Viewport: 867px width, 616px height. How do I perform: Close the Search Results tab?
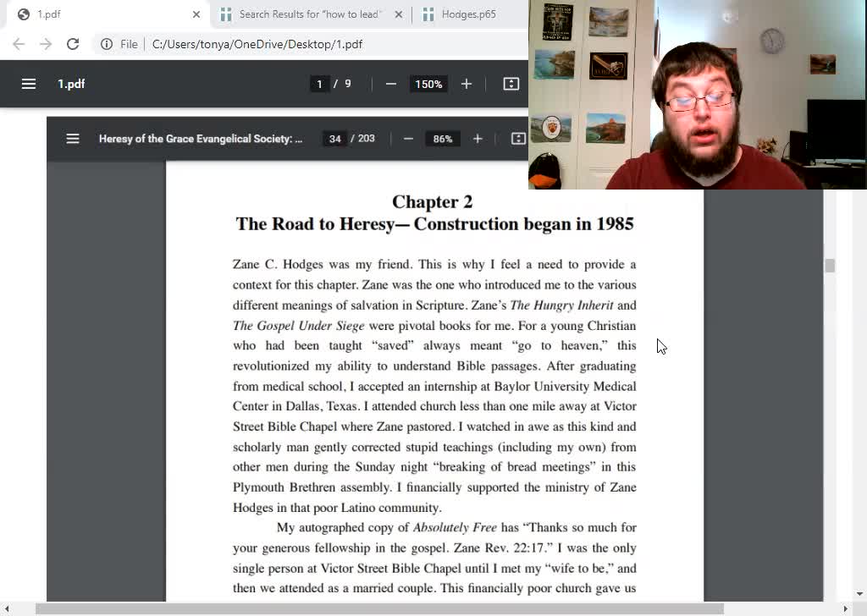click(399, 14)
